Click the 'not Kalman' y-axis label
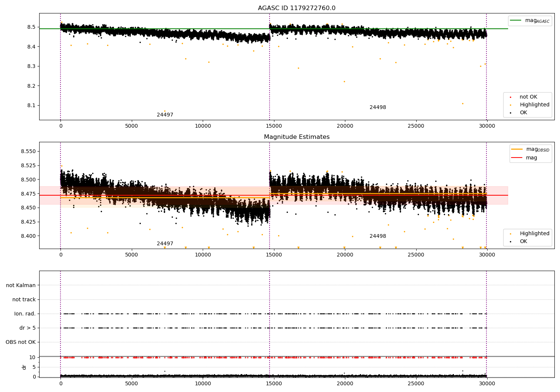The height and width of the screenshot is (392, 560). tap(21, 285)
